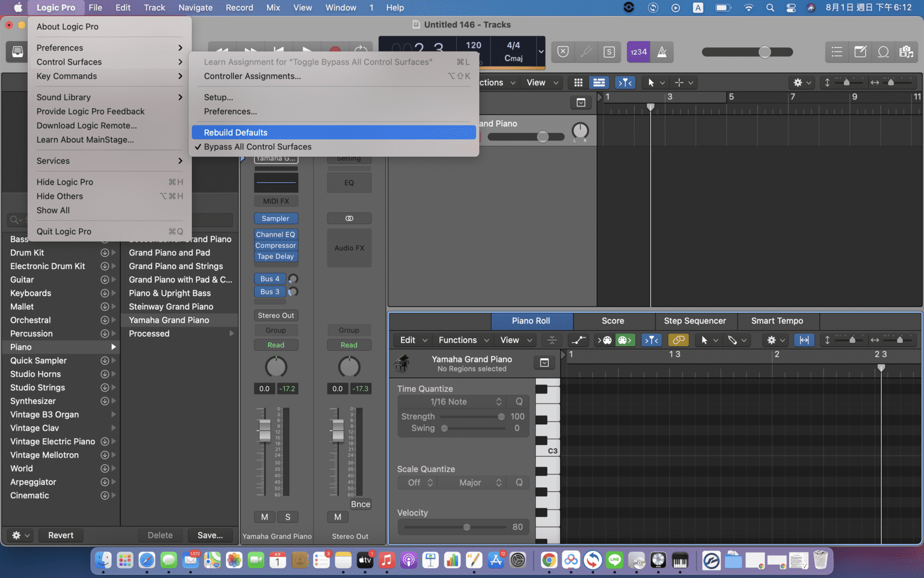Switch to the Score tab
This screenshot has height=578, width=924.
(613, 321)
